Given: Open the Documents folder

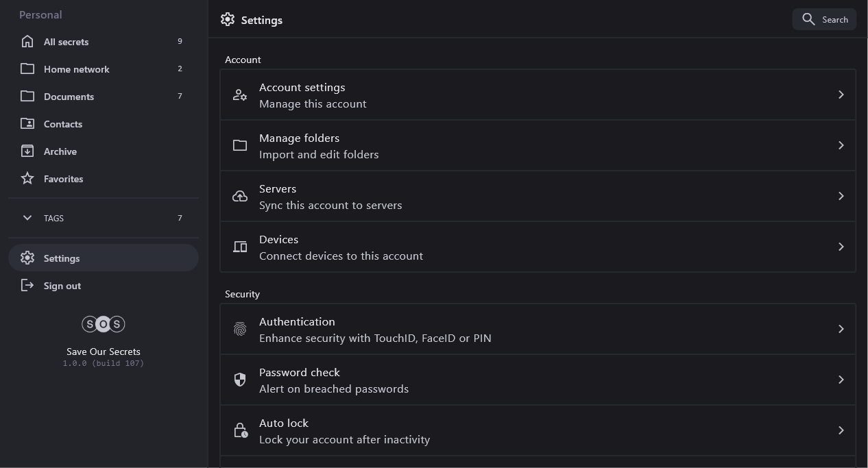Looking at the screenshot, I should (69, 97).
